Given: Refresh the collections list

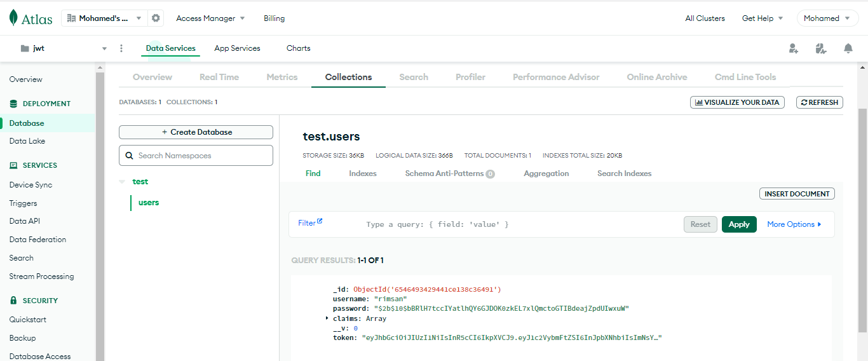Looking at the screenshot, I should [820, 102].
